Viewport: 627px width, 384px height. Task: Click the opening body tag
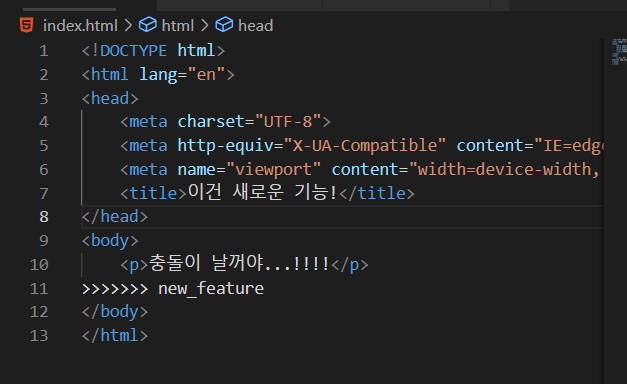click(110, 241)
